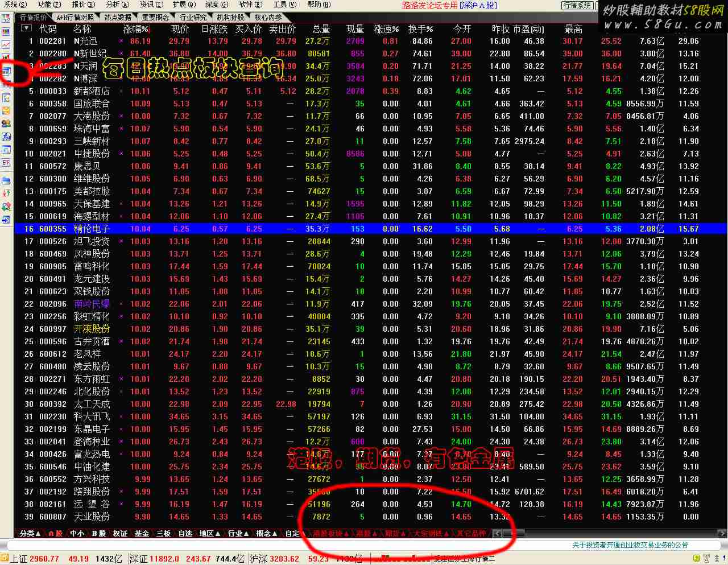Expand the 其它品种 bottom tab menu

[471, 534]
